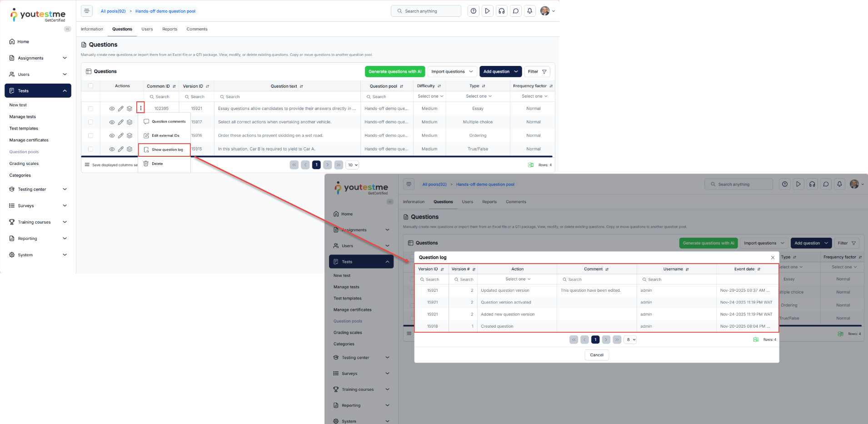Select Delete in the context menu

[x=157, y=164]
